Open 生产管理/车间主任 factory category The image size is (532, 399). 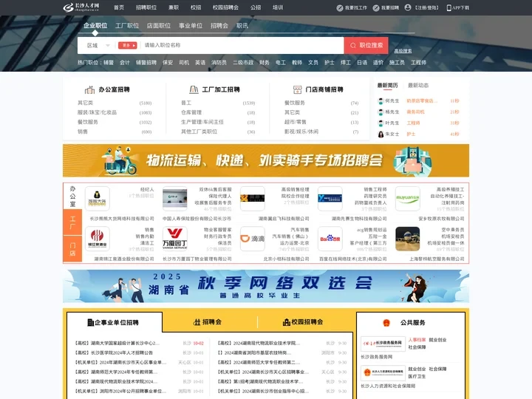point(202,122)
